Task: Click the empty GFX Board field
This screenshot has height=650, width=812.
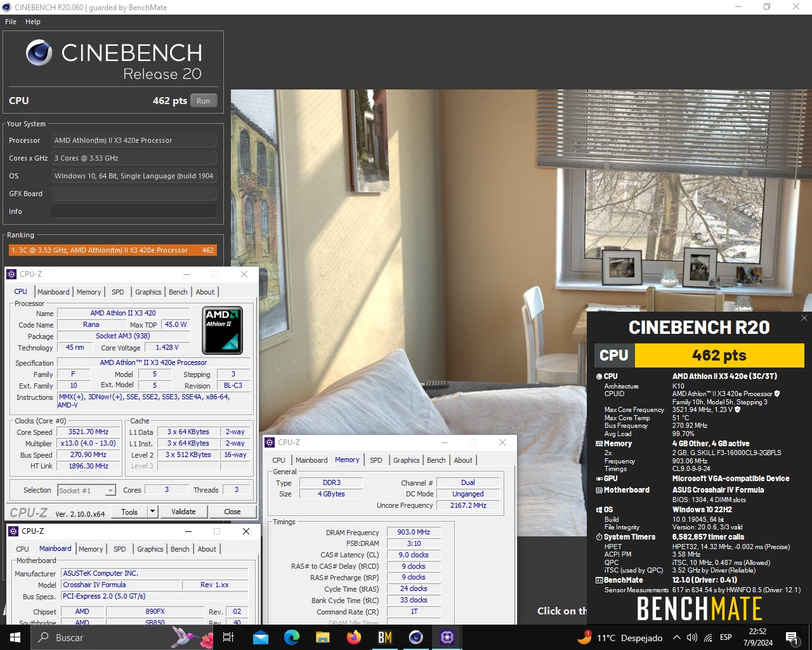Action: tap(134, 194)
